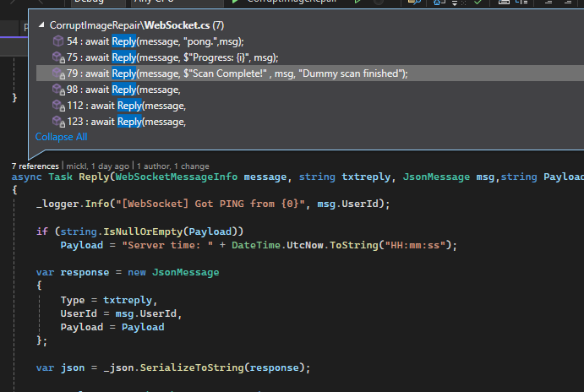Click the 'var json' declaration
The width and height of the screenshot is (584, 392).
60,367
